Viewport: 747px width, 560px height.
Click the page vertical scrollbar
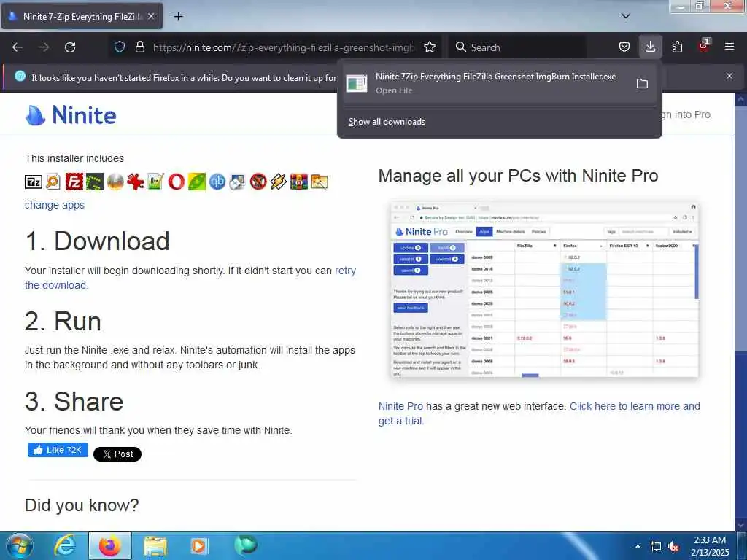740,311
